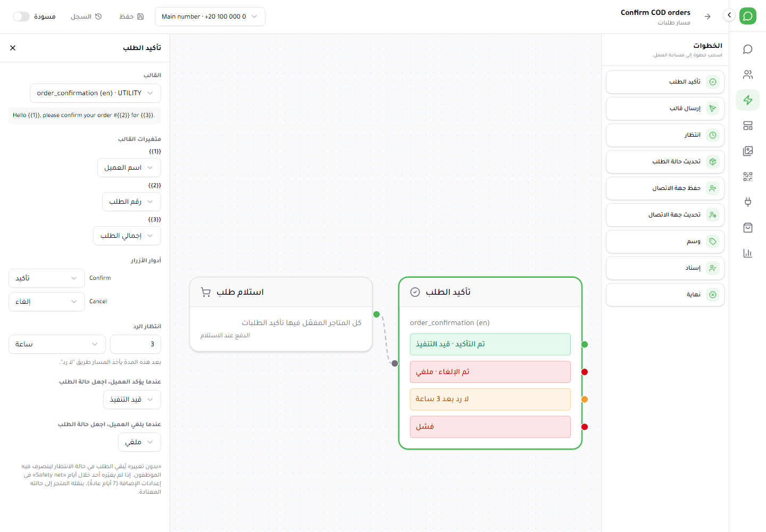Image resolution: width=766 pixels, height=532 pixels.
Task: Close the تأكيد الطلب settings panel
Action: [x=13, y=48]
